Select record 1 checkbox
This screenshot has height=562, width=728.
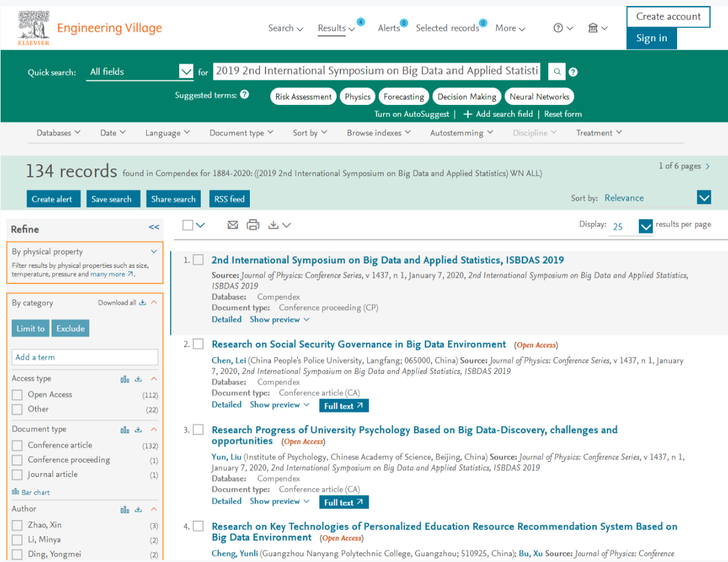click(198, 260)
